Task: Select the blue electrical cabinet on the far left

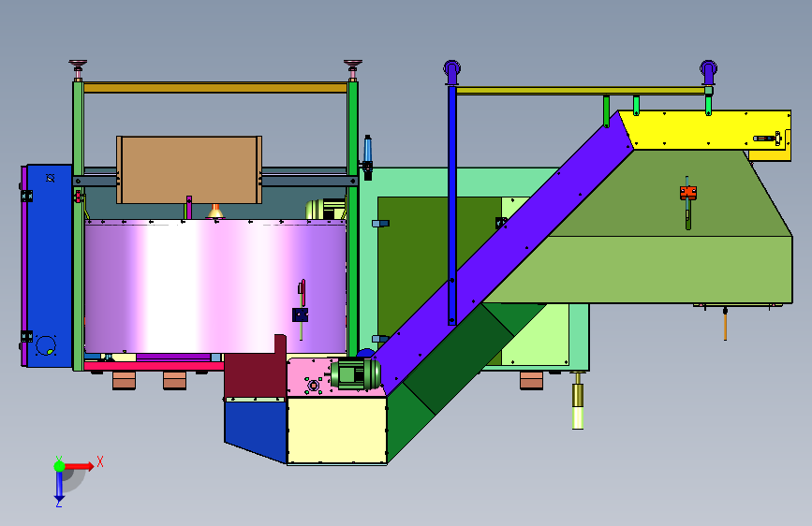Action: [49, 266]
